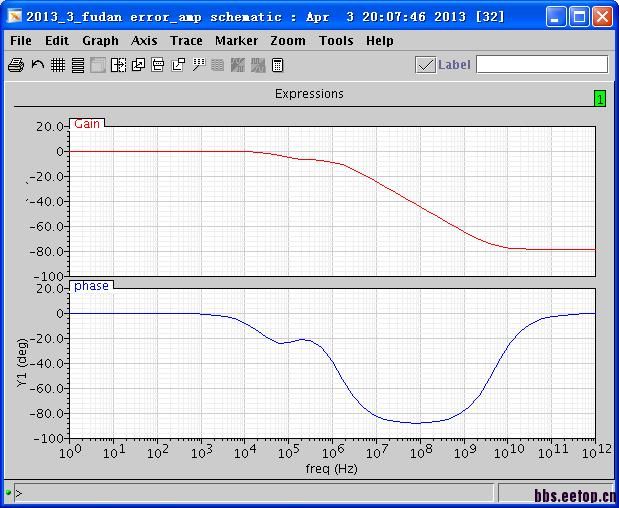Click the Label text input field

click(x=542, y=64)
